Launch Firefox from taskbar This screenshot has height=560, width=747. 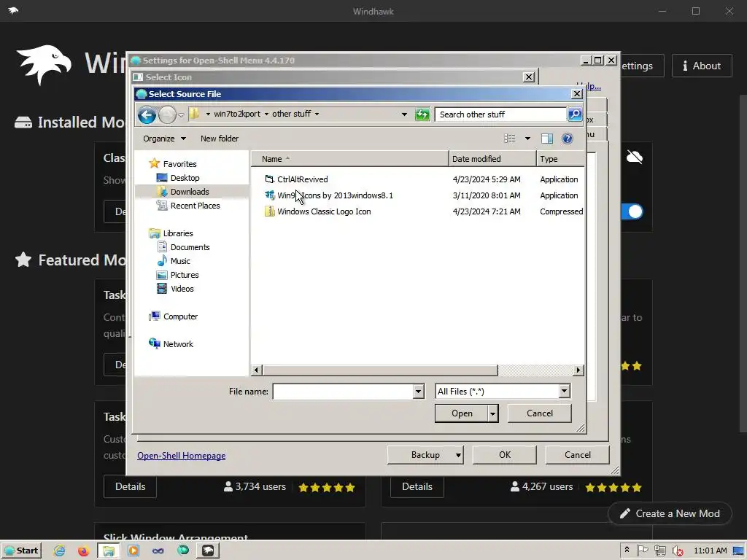[x=84, y=551]
